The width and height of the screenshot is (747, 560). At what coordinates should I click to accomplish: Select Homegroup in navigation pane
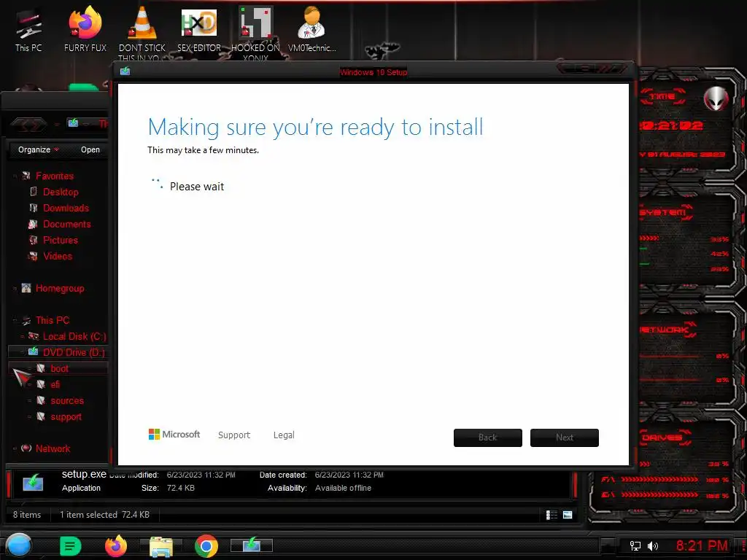click(60, 288)
